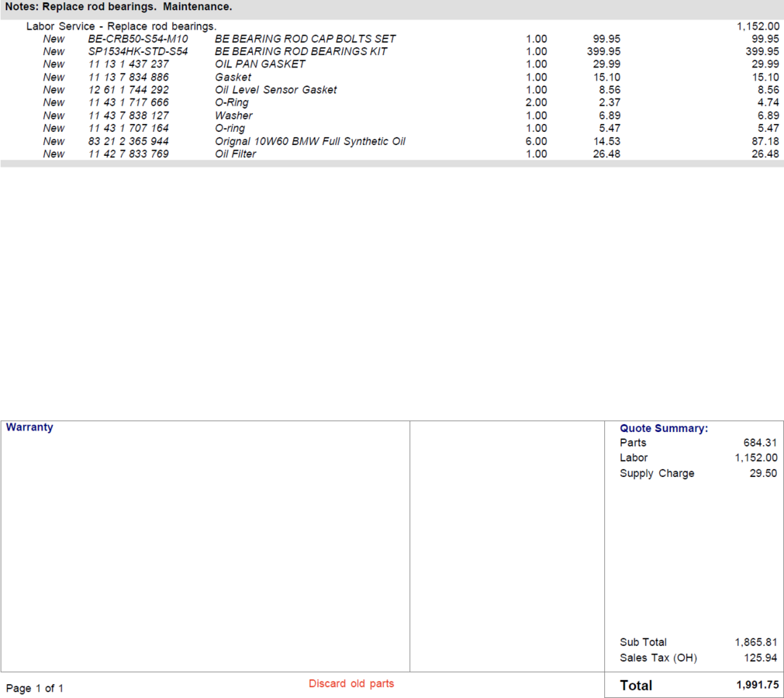The image size is (784, 698).
Task: Click the Warranty section heading
Action: [29, 427]
